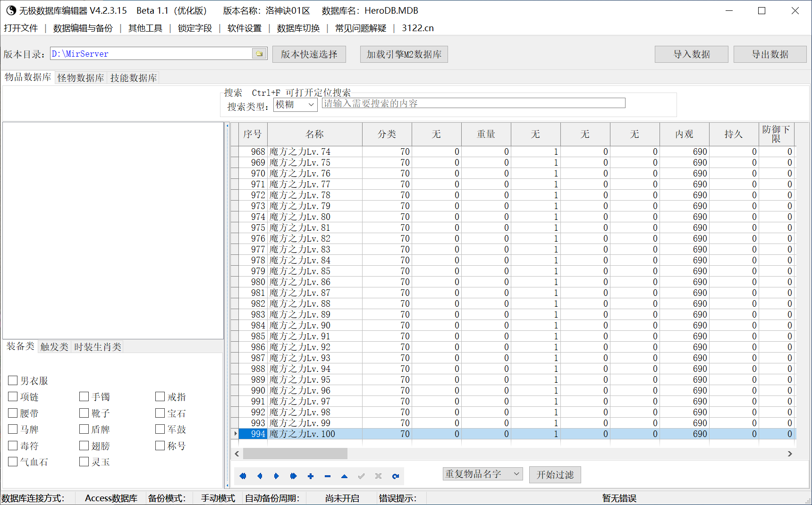Image resolution: width=812 pixels, height=505 pixels.
Task: Click the search content input field
Action: coord(474,103)
